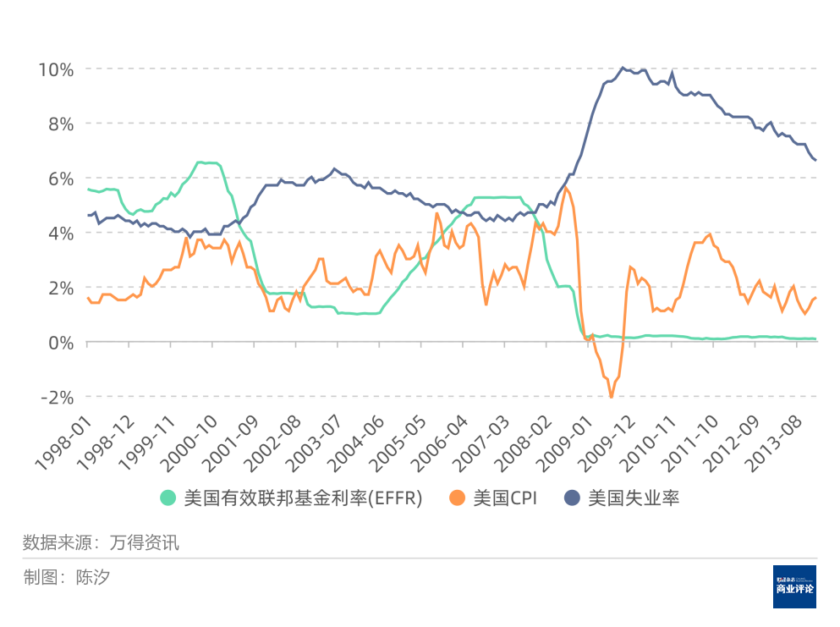
Task: Click the green EFFR legend circle
Action: [168, 498]
